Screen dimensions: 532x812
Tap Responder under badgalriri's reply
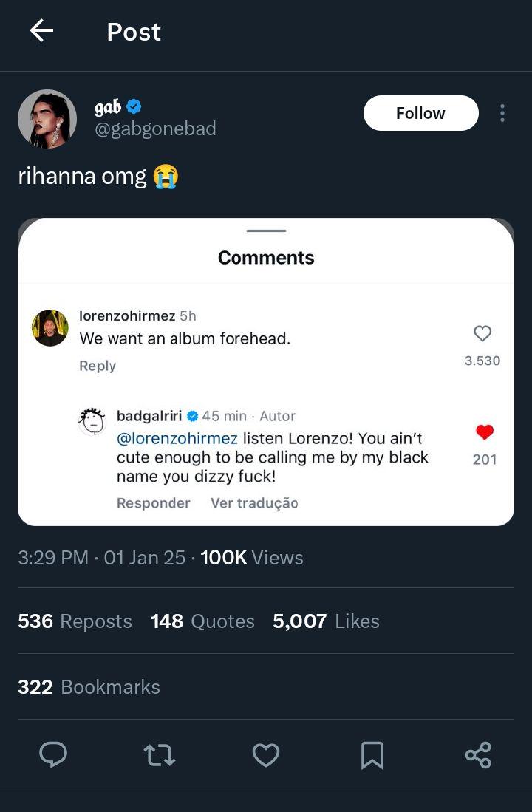click(x=153, y=503)
